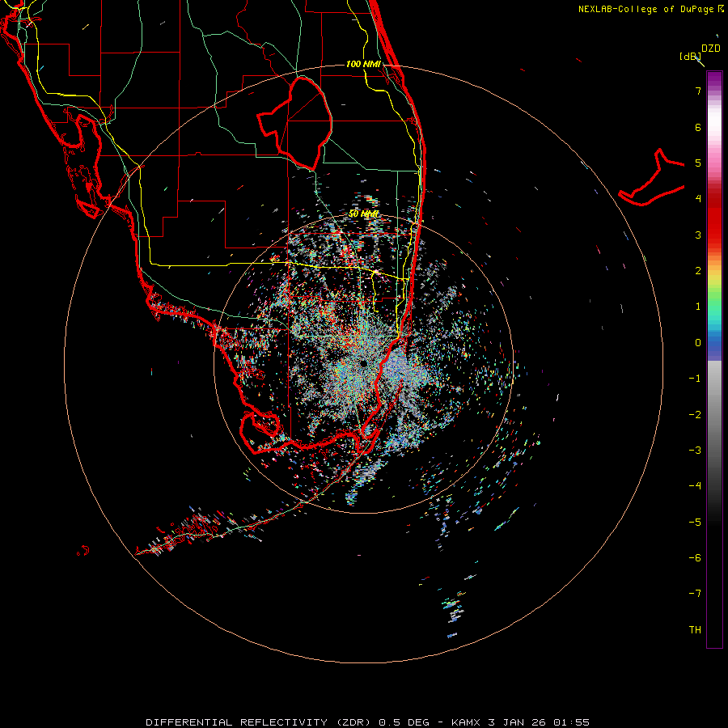Click the Differential Reflectivity KAMX footer caption
The image size is (728, 728).
(x=367, y=722)
